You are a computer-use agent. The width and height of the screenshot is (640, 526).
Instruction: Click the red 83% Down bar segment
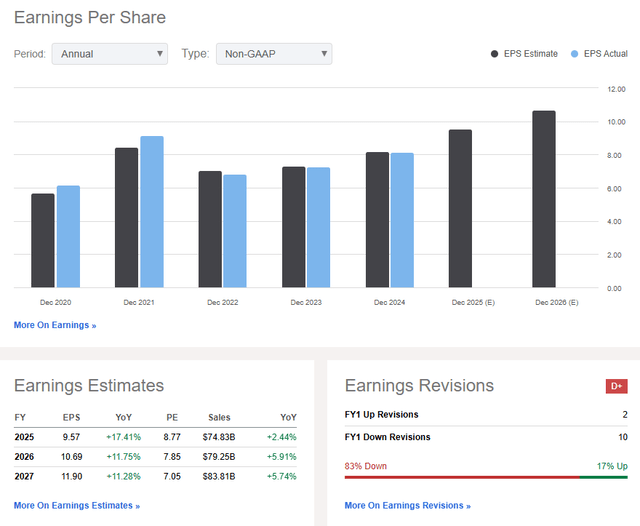458,477
